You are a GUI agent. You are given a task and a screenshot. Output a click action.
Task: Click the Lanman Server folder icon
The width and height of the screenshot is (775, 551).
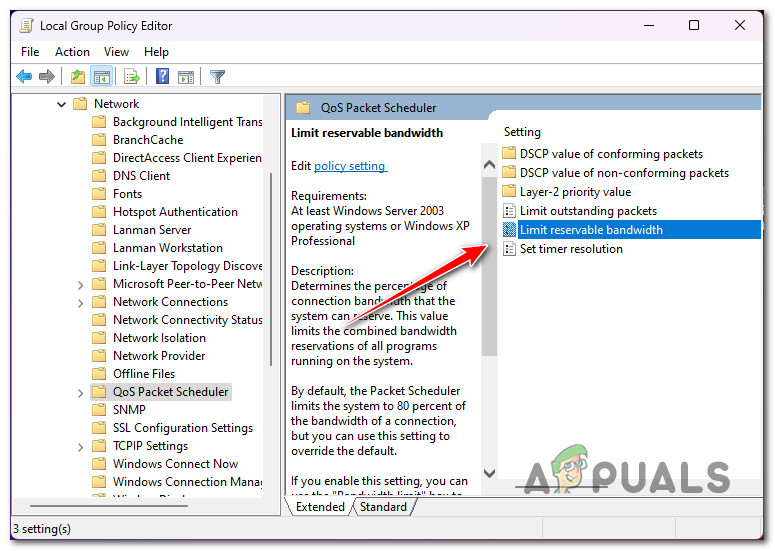tap(99, 230)
